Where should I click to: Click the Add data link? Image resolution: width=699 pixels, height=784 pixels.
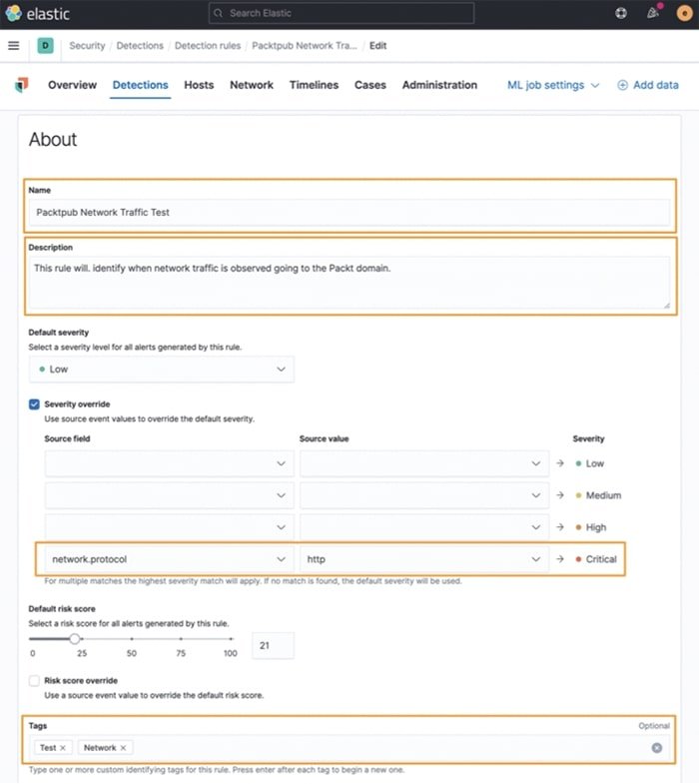pos(648,86)
